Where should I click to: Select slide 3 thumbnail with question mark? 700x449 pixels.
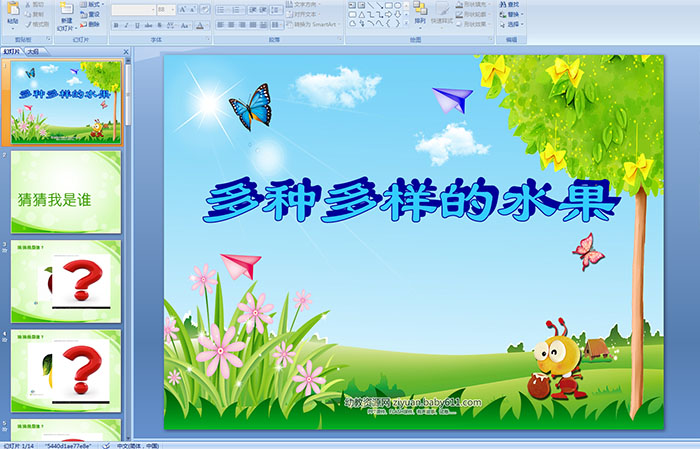coord(66,281)
